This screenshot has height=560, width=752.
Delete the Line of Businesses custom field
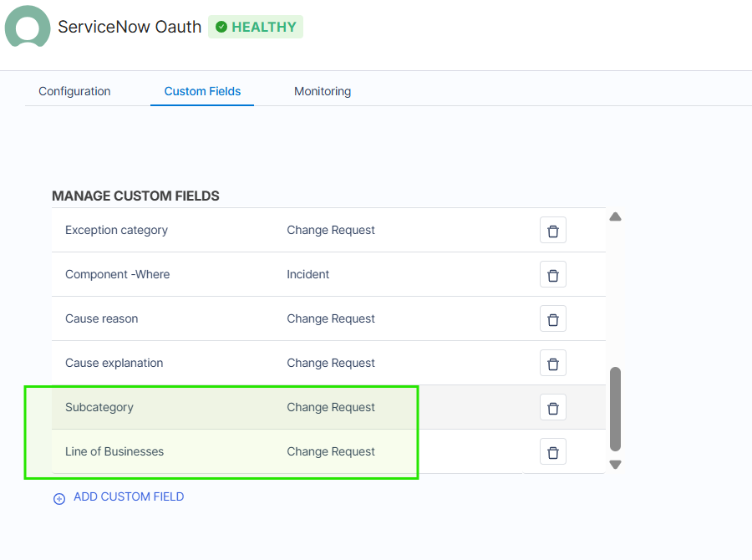553,451
